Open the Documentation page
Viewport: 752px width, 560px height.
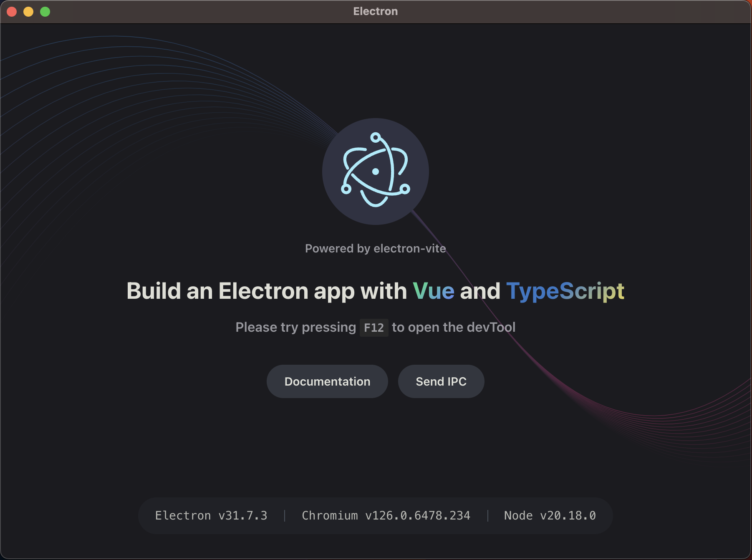(x=327, y=381)
